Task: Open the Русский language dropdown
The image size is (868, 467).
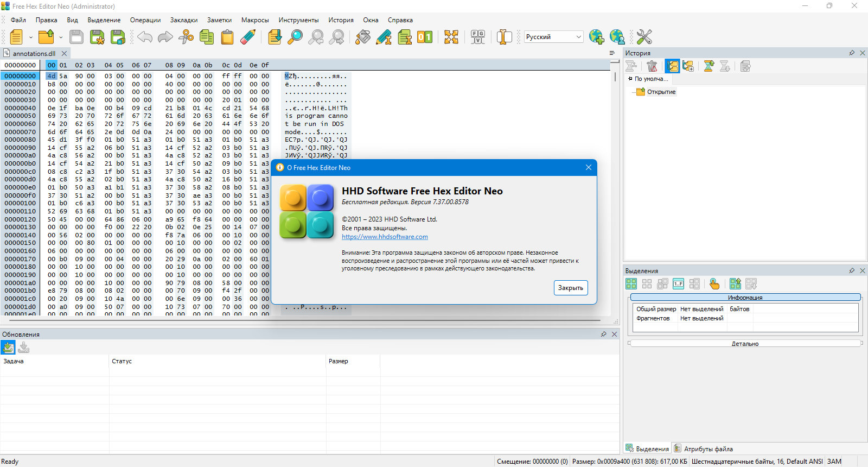Action: tap(553, 37)
